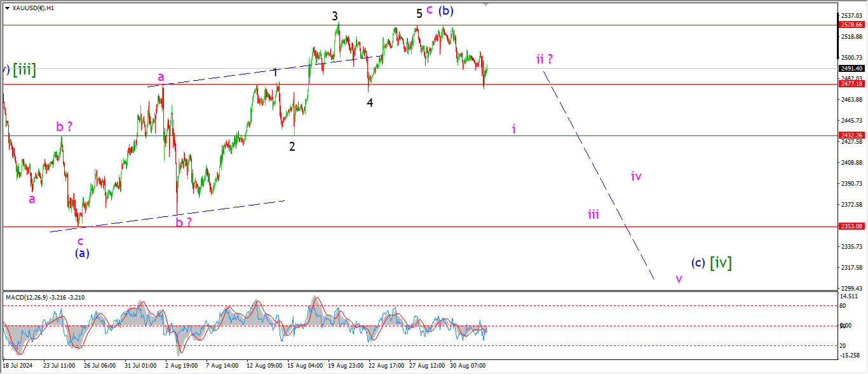The width and height of the screenshot is (868, 374).
Task: Open the XAUUSD chart dropdown arrow
Action: coord(6,8)
